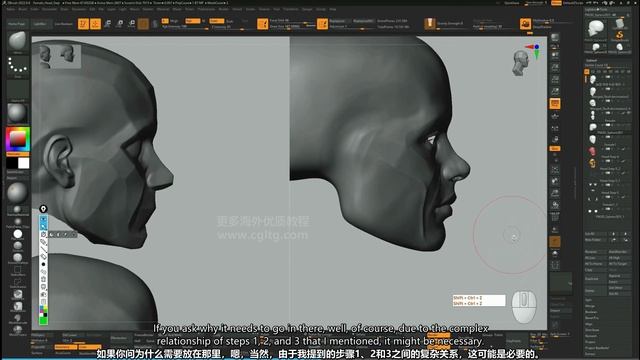Click the orange pencil icon beside Focal Shift
Viewport: 640px width, 360px height.
point(262,24)
